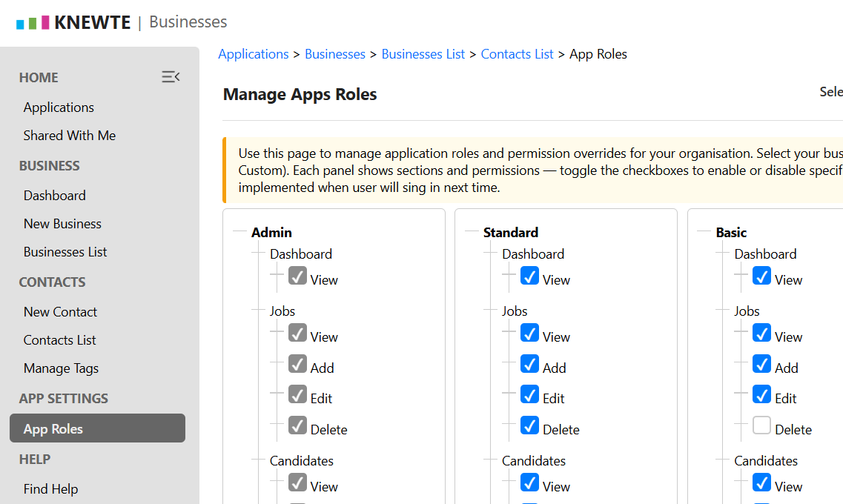Click New Business in the sidebar
The width and height of the screenshot is (843, 504).
pos(62,223)
